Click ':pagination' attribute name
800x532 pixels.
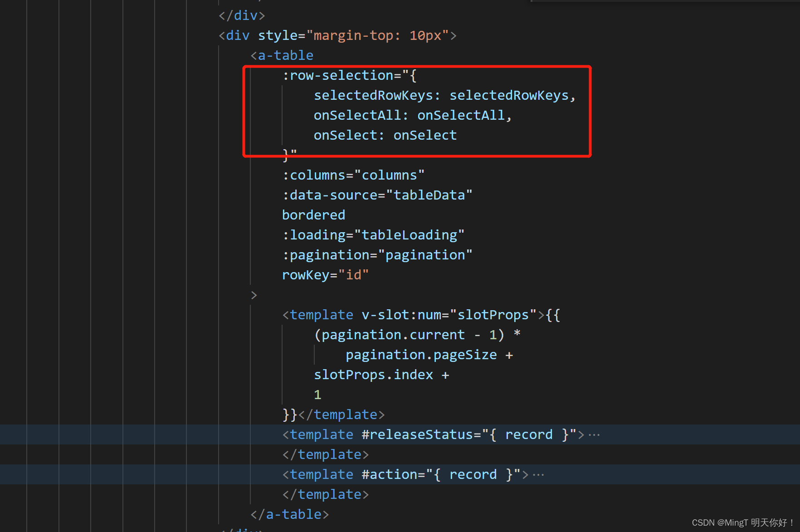326,255
